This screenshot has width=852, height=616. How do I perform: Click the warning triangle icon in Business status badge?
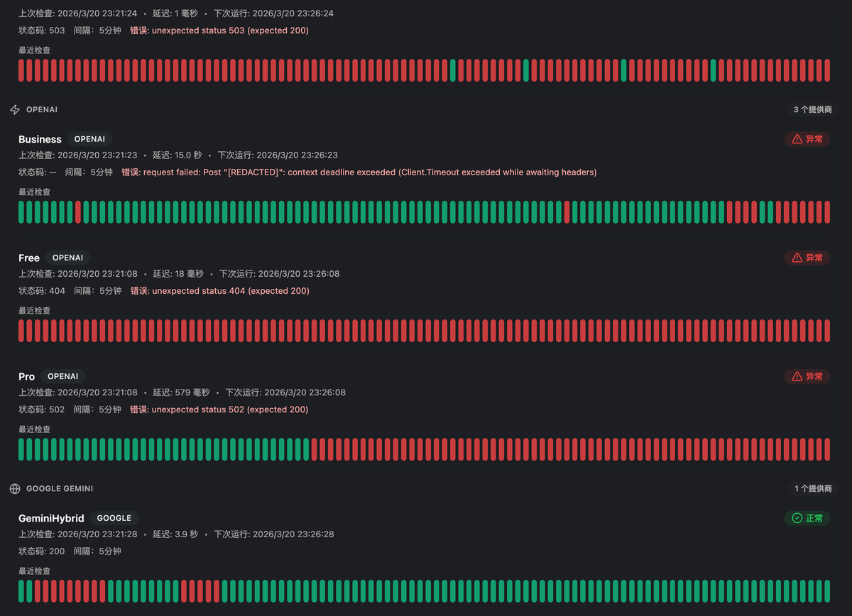(797, 139)
